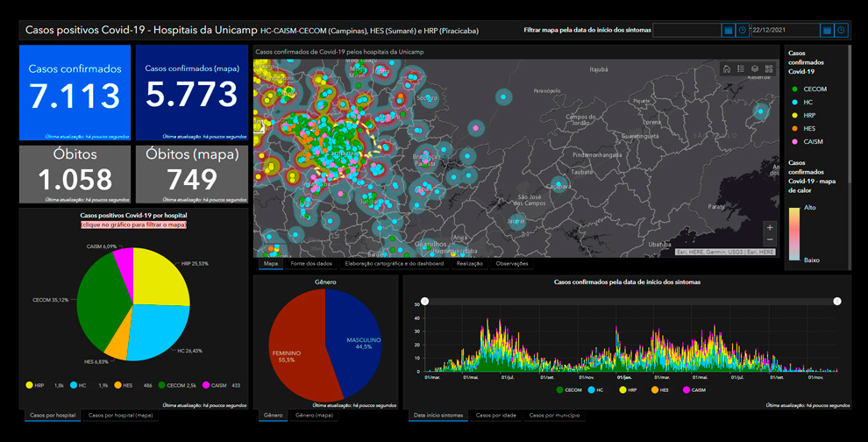The height and width of the screenshot is (442, 868).
Task: Open the end date clock icon
Action: pyautogui.click(x=841, y=30)
